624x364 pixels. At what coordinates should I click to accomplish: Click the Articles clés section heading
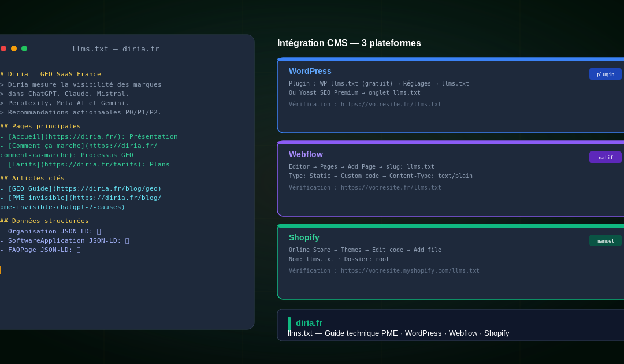pyautogui.click(x=32, y=178)
